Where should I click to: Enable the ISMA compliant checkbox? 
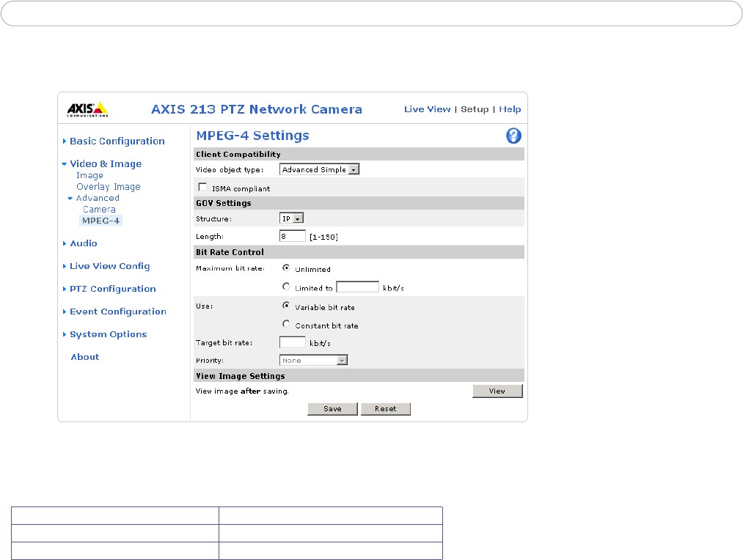tap(202, 188)
